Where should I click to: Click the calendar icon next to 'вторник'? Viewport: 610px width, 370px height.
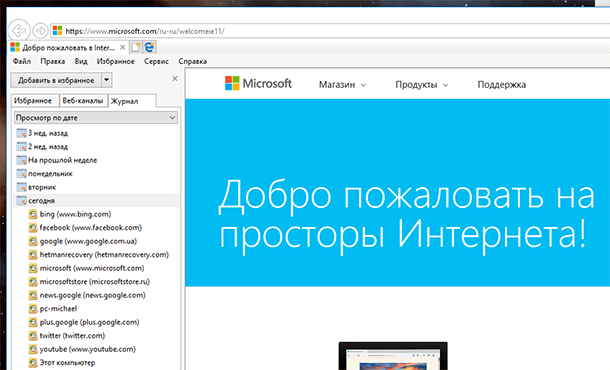click(21, 187)
